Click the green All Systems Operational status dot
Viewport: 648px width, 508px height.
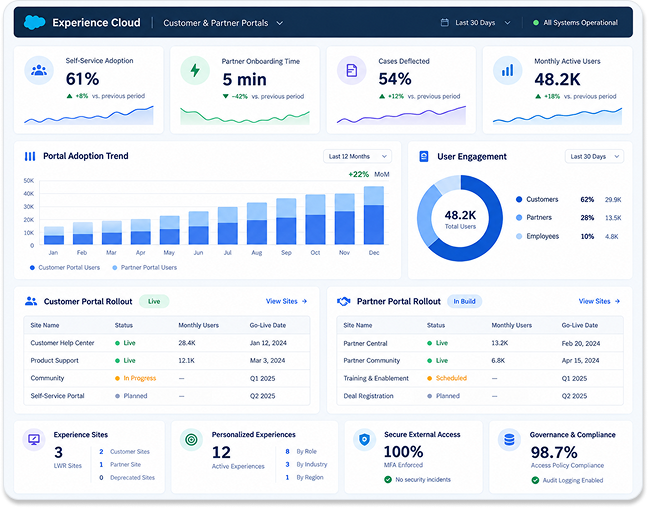[536, 23]
